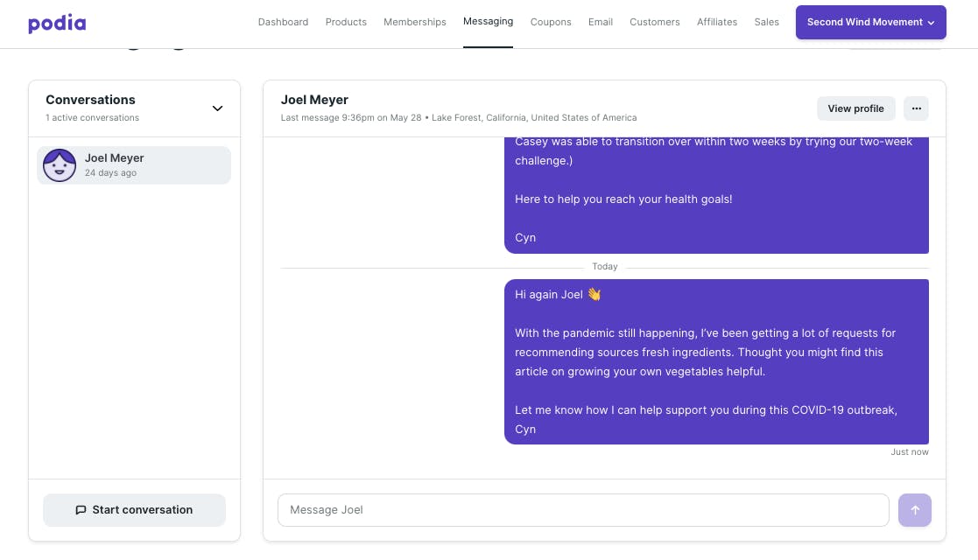Click Joel Meyer's avatar in the conversation list
978x560 pixels.
[x=60, y=165]
